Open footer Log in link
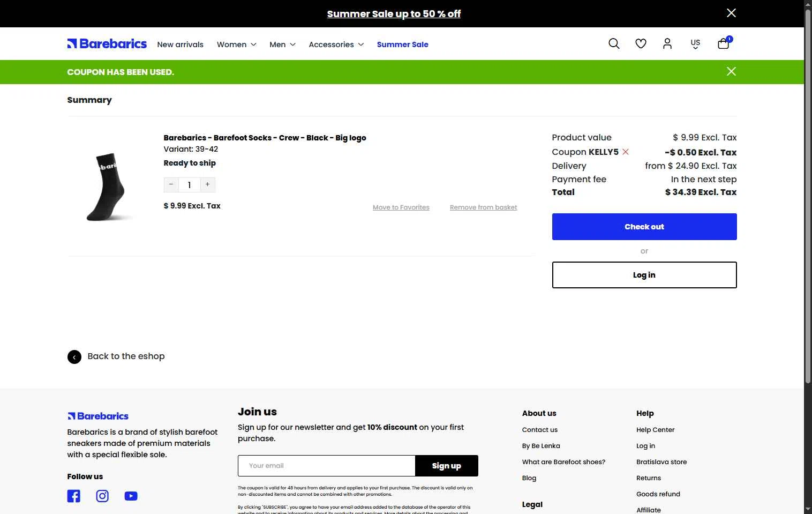 (x=646, y=446)
